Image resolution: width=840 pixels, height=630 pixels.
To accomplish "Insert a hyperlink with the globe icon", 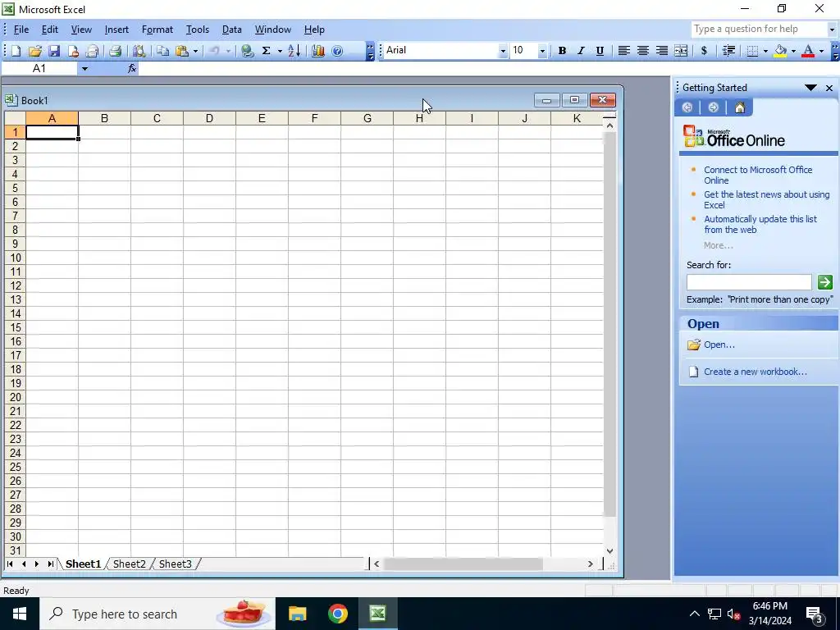I will pos(247,51).
